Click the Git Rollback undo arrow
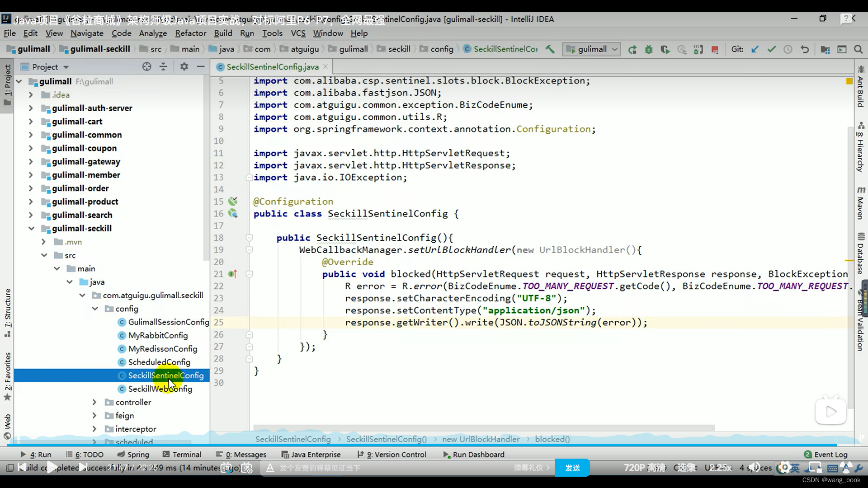 click(805, 49)
